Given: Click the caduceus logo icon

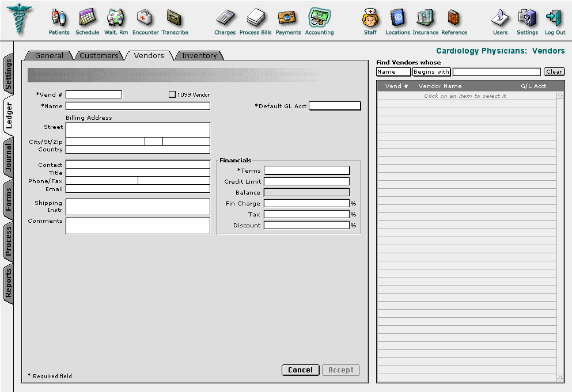Looking at the screenshot, I should [20, 19].
